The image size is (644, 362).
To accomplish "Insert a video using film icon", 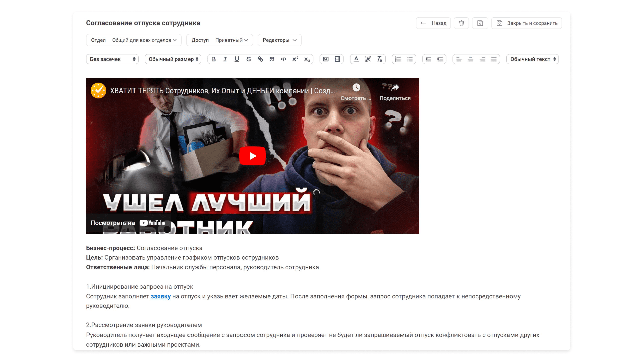I will (x=337, y=59).
